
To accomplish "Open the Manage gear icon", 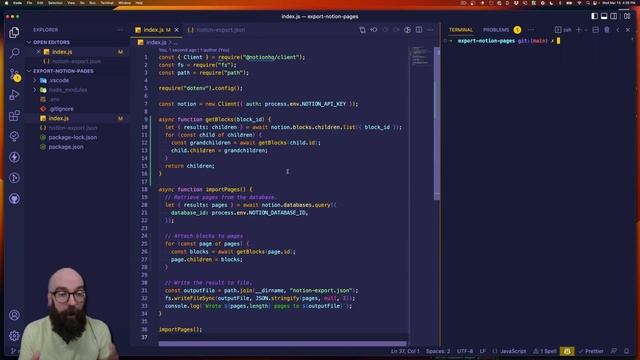I will point(14,336).
